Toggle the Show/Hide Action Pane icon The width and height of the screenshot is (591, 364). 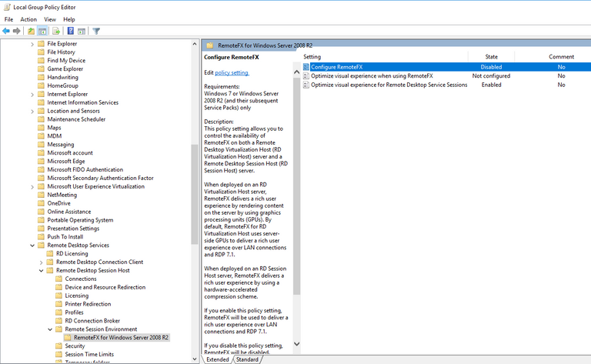82,32
